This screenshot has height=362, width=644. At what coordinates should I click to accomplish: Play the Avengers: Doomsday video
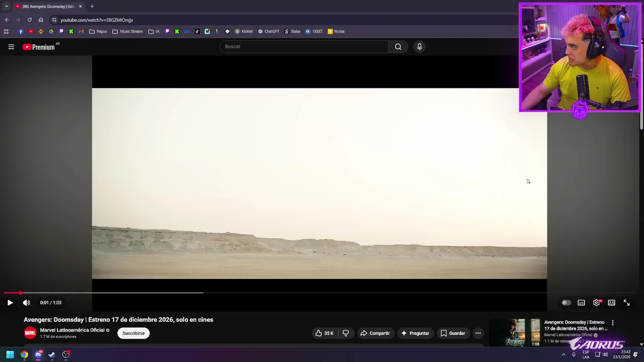10,303
